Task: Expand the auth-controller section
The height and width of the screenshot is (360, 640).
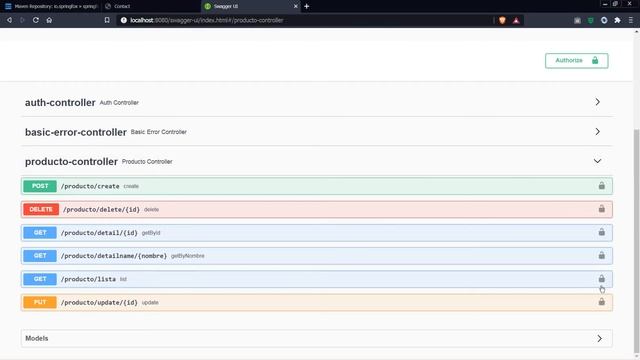Action: point(597,102)
